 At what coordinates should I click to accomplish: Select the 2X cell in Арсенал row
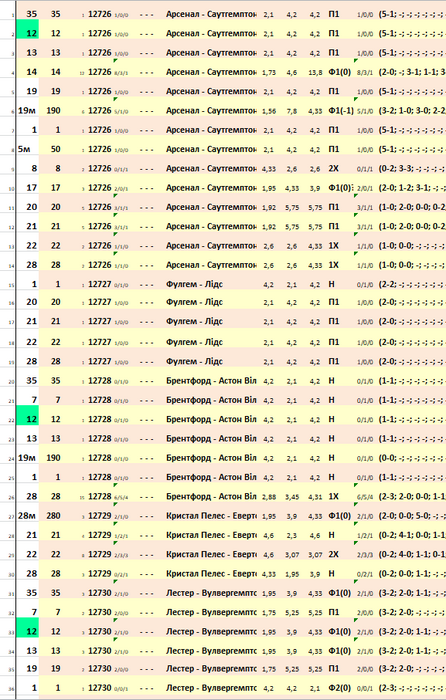tap(333, 168)
